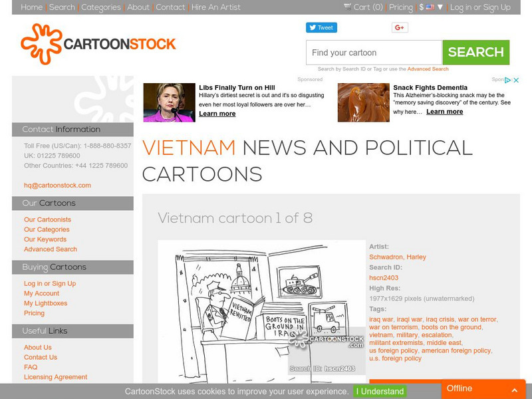The image size is (532, 399).
Task: Focus the Find your cartoon field
Action: tap(374, 53)
